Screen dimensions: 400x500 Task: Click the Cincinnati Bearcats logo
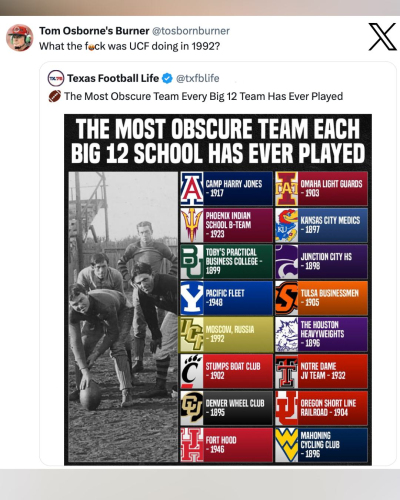pyautogui.click(x=192, y=371)
